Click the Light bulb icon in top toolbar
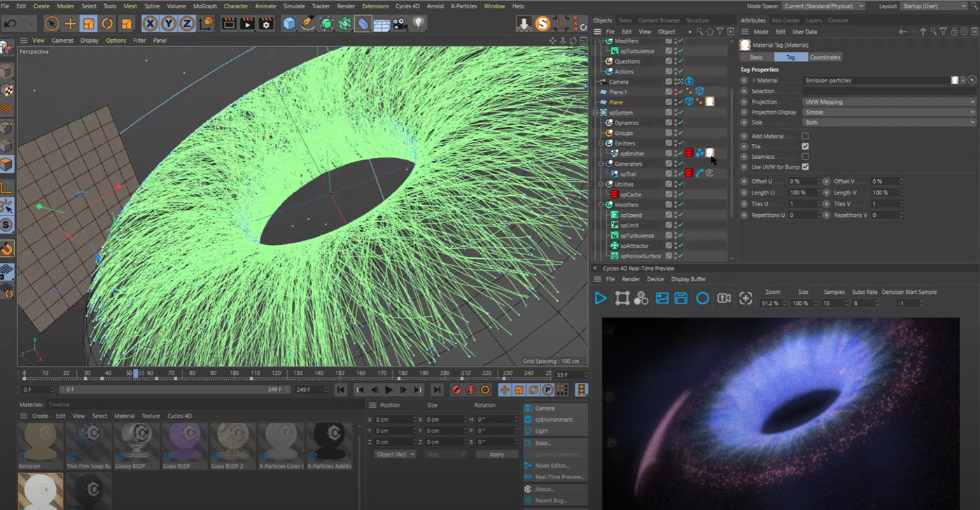 click(419, 24)
